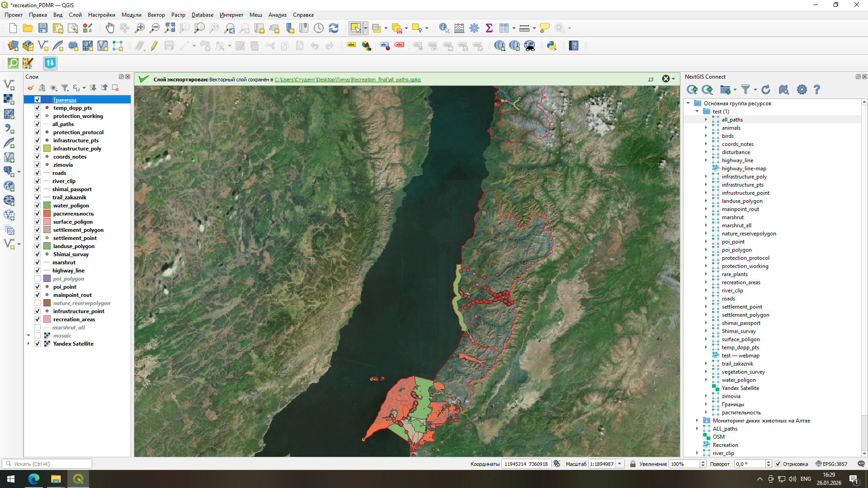Screen dimensions: 868x488
Task: Open the Масштаб scale dropdown
Action: point(620,464)
